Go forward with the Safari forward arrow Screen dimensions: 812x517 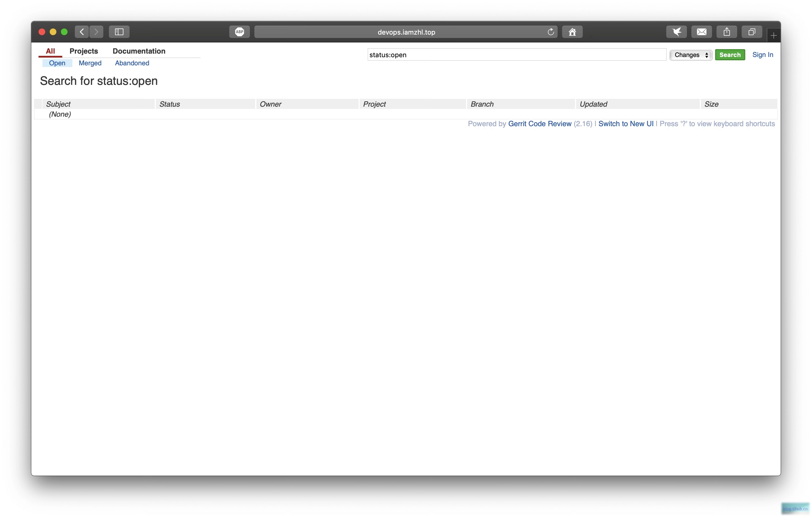point(96,32)
